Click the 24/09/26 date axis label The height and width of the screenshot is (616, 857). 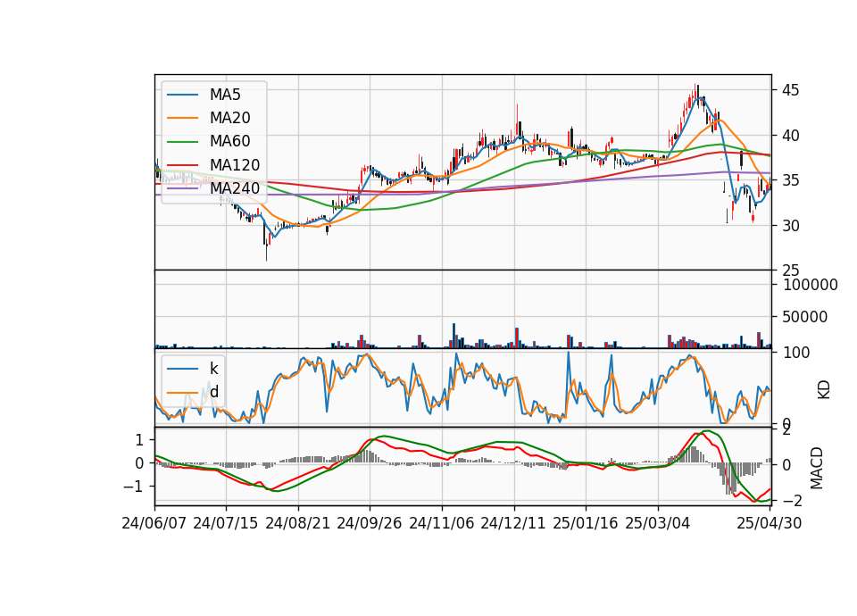coord(369,523)
